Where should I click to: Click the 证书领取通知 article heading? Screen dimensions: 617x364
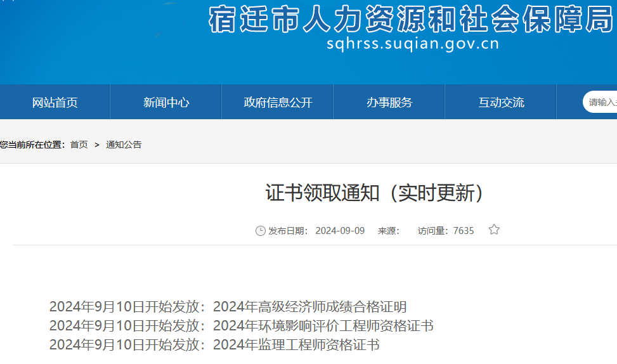tap(374, 193)
